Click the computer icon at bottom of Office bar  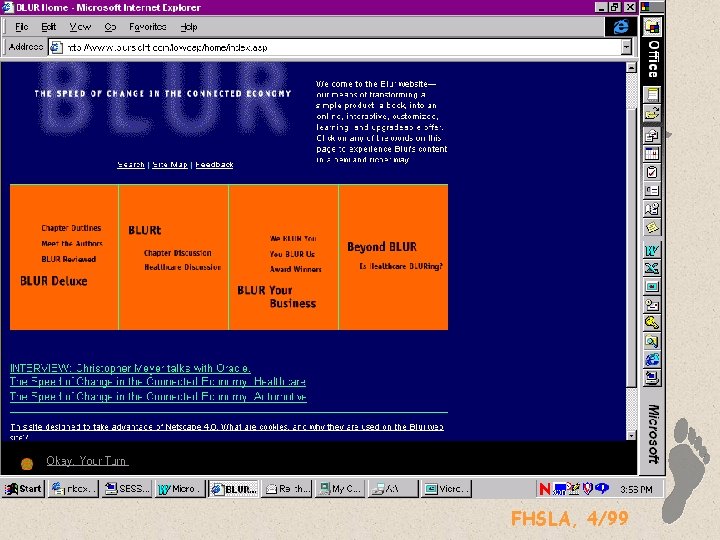[652, 378]
